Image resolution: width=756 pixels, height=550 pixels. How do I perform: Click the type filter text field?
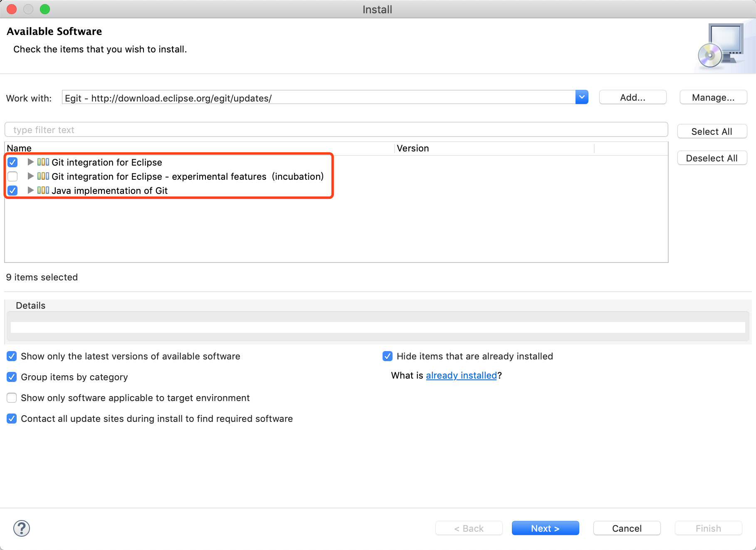click(x=336, y=130)
